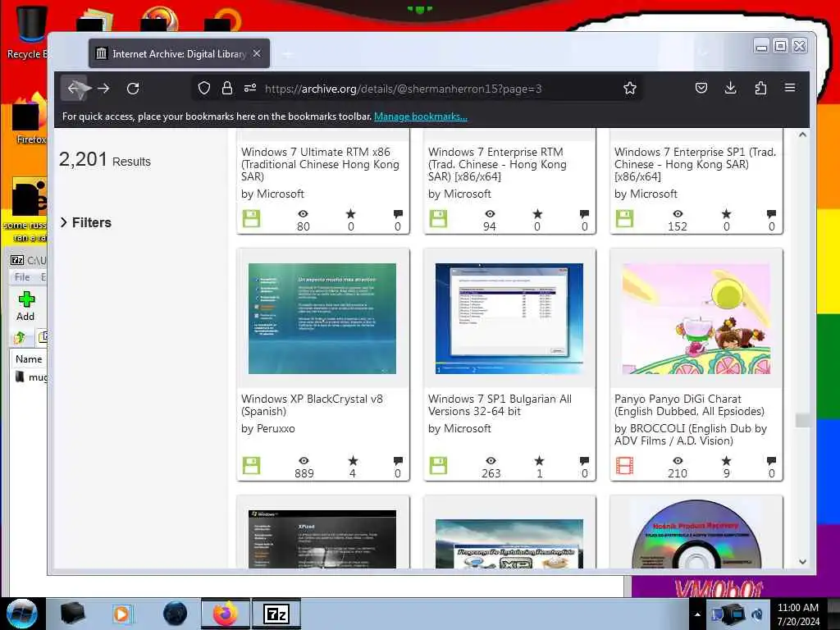Click floppy icon on Windows 7 Enterprise RTM card
840x630 pixels.
click(438, 218)
